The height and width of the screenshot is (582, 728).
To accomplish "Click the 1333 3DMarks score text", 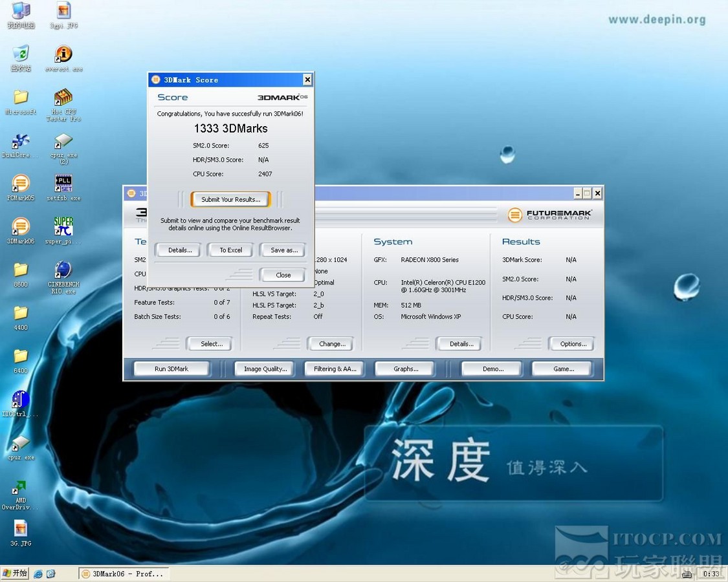I will [x=231, y=129].
